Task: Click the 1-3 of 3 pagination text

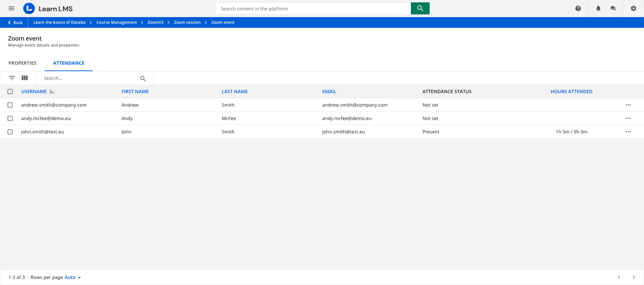Action: pos(17,277)
